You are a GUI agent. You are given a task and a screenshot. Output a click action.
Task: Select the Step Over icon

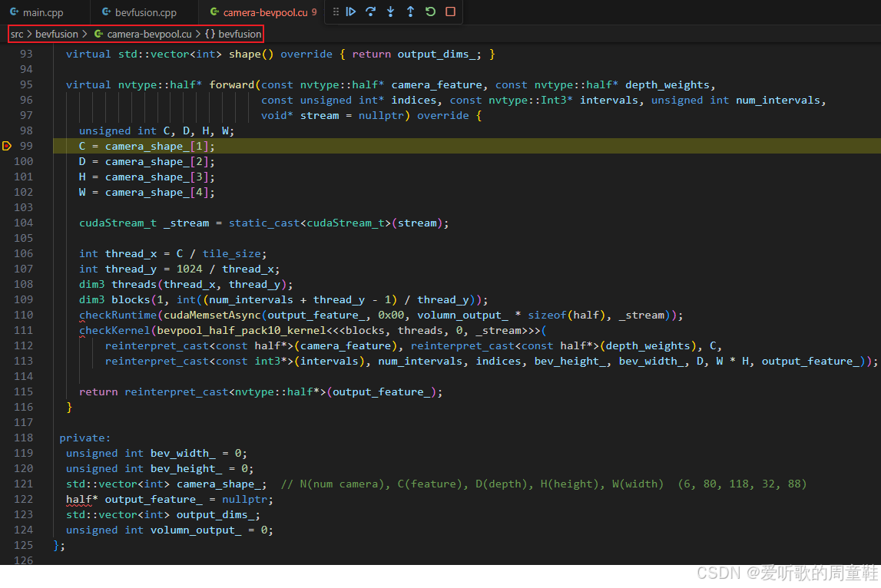click(x=371, y=12)
